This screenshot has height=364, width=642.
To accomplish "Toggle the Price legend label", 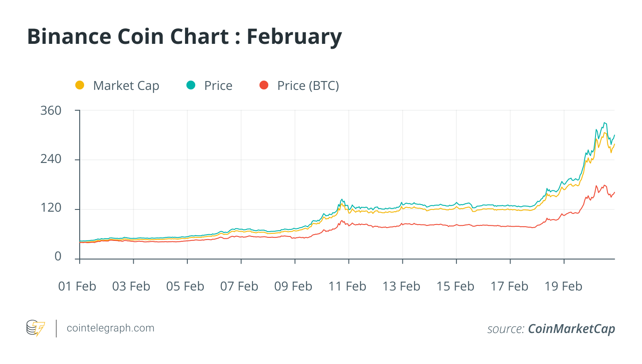I will [x=218, y=86].
